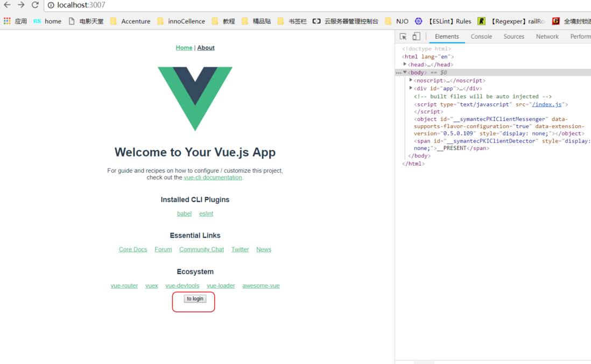Image resolution: width=591 pixels, height=364 pixels.
Task: Open the babel plugin link
Action: click(184, 213)
